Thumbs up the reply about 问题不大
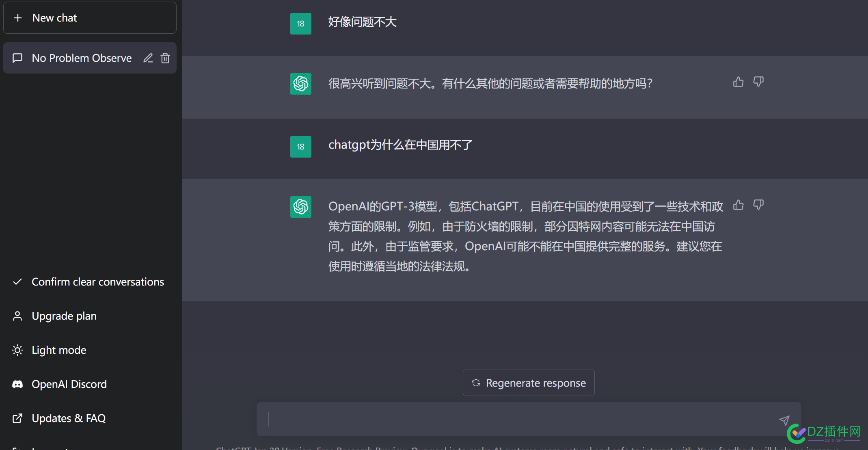This screenshot has width=868, height=450. point(738,82)
